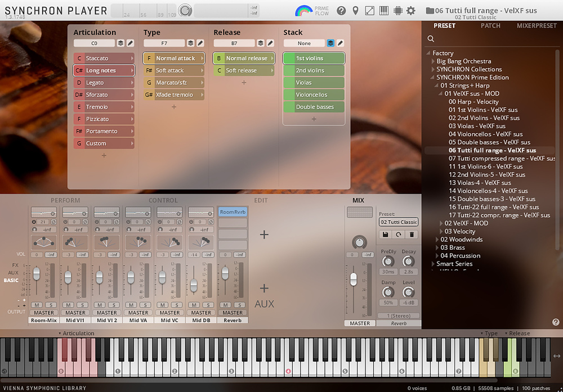The image size is (563, 392).
Task: Click the delete reverb preset trash icon
Action: (x=412, y=234)
